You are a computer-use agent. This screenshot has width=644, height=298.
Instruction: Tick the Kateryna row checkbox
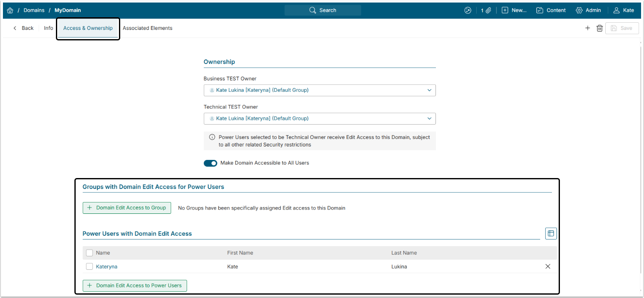[90, 266]
